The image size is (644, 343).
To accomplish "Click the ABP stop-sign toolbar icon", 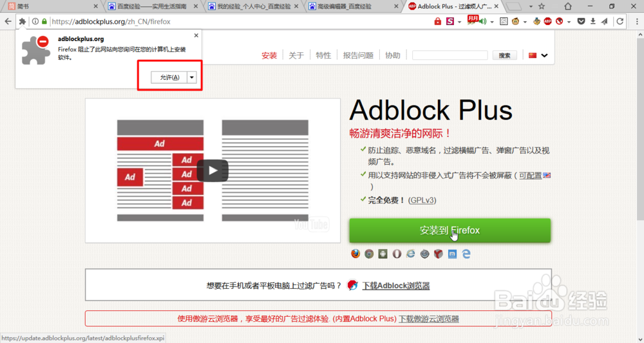I will click(x=548, y=21).
